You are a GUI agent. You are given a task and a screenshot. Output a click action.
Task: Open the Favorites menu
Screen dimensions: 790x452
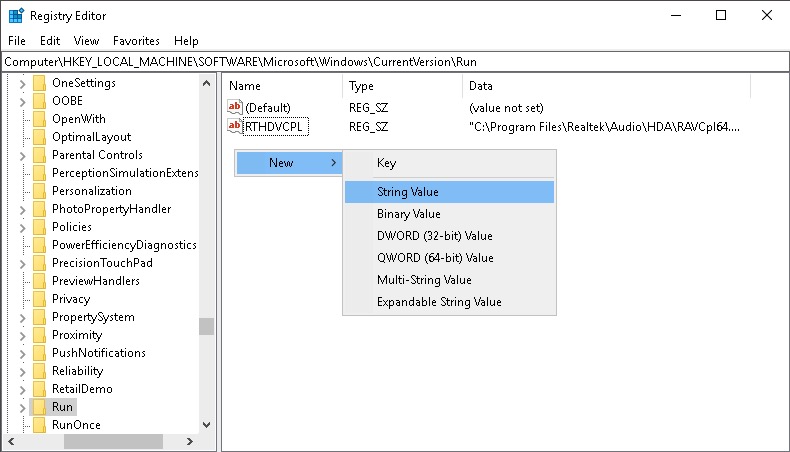click(x=136, y=41)
